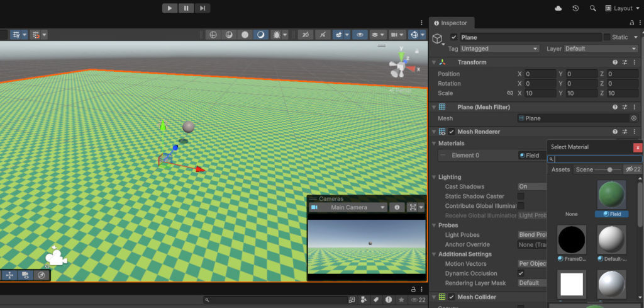Viewport: 644px width, 308px height.
Task: Select the wireframe draw mode icon
Action: (x=213, y=35)
